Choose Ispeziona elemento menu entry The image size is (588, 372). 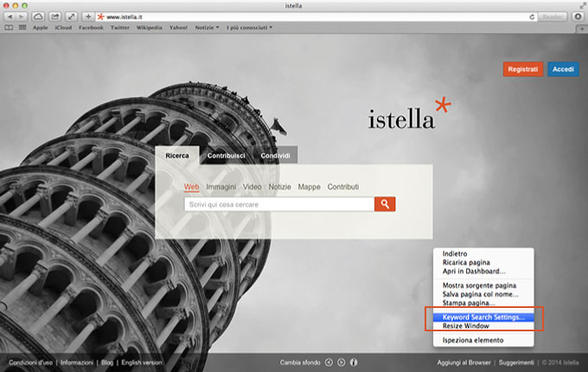(483, 340)
